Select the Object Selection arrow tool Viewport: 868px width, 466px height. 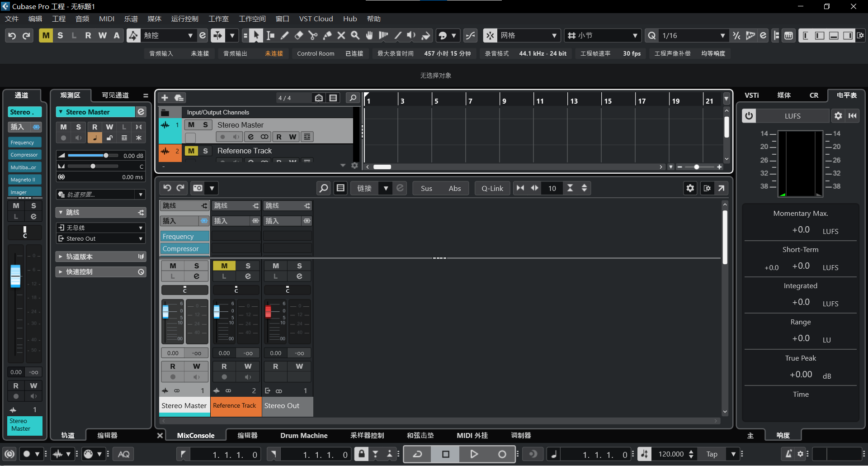pos(256,35)
